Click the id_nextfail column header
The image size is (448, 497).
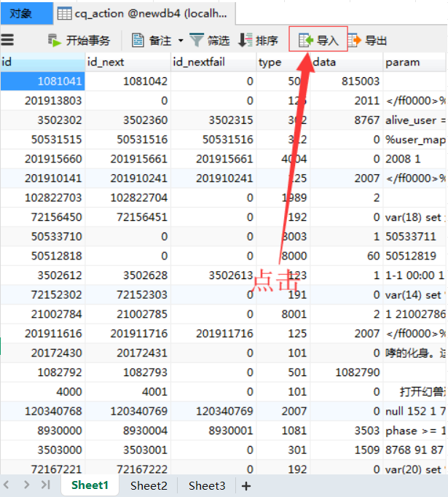click(213, 62)
